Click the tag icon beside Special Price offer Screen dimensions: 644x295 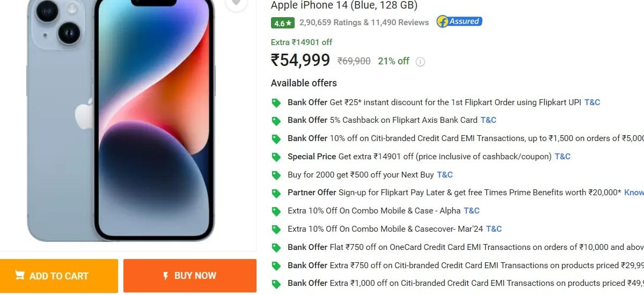[x=276, y=157]
